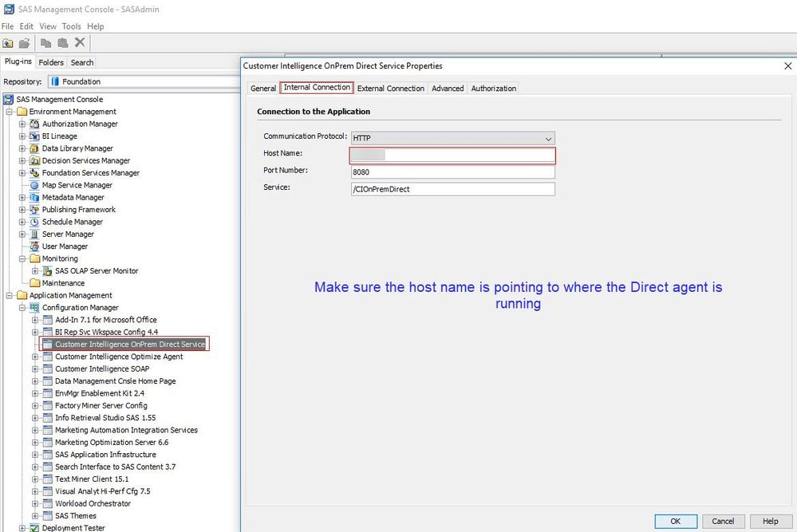Image resolution: width=797 pixels, height=532 pixels.
Task: Click into the Service field
Action: pos(453,189)
